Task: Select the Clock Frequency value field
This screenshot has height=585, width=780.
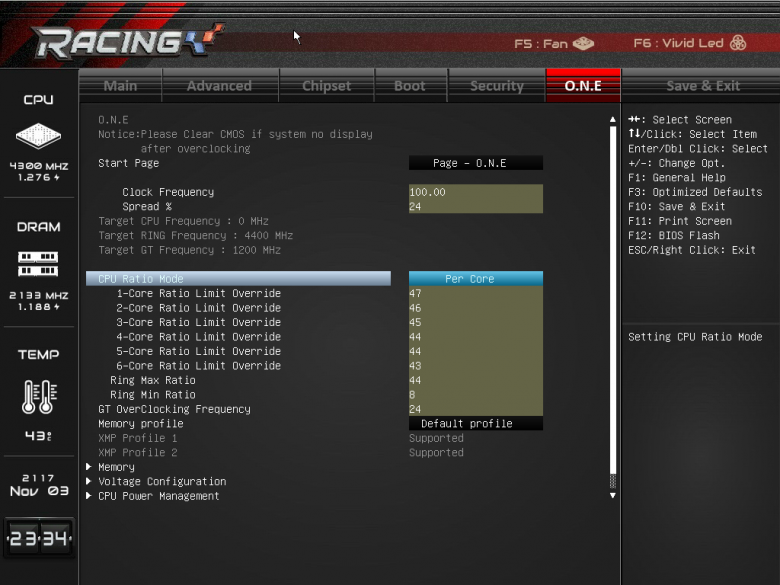Action: [x=476, y=192]
